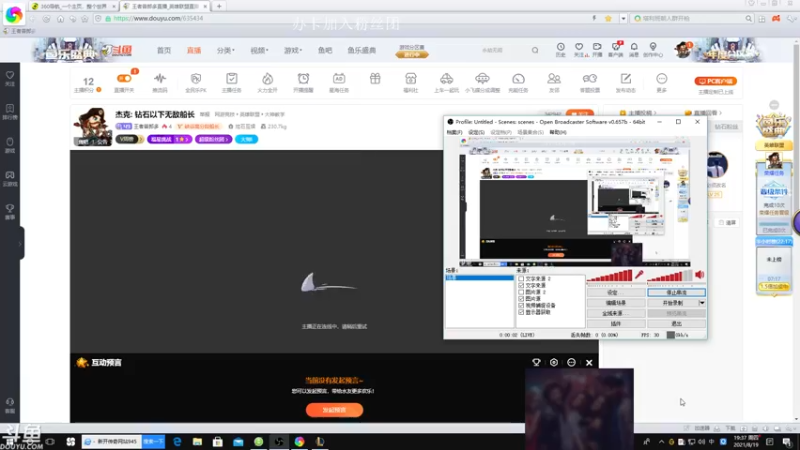Open 开播 camera icon in header
Screen dimensions: 800x450
click(x=597, y=47)
